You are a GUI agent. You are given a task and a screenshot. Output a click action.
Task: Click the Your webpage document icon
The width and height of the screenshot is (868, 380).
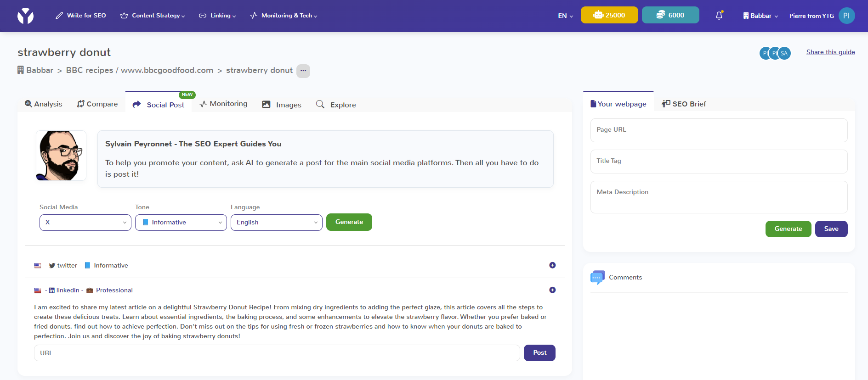click(x=593, y=104)
